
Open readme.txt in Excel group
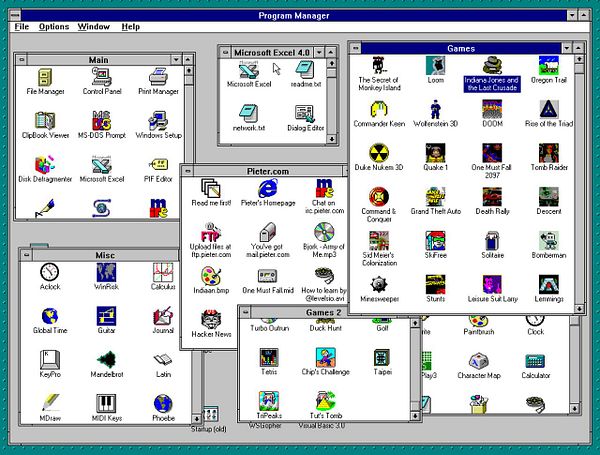point(305,74)
